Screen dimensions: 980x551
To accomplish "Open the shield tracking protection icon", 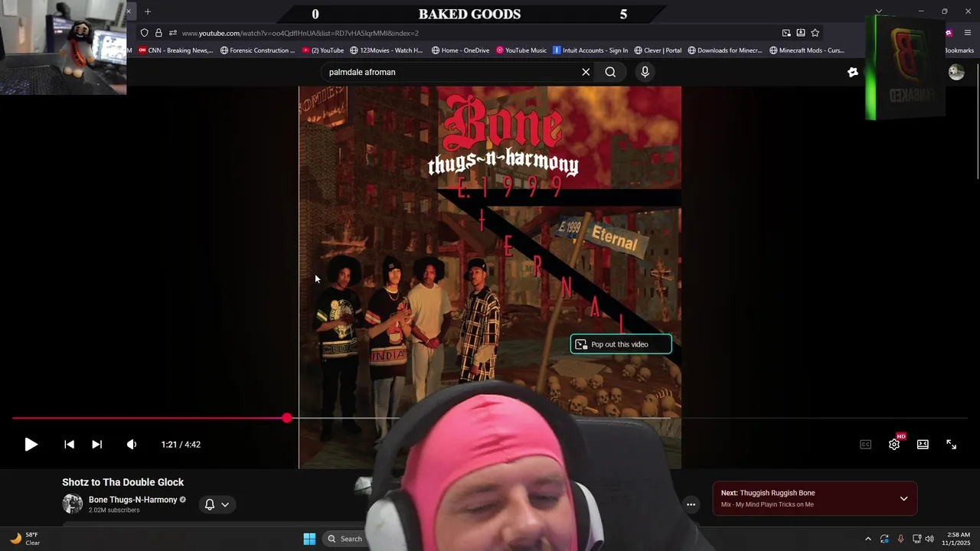I will pyautogui.click(x=144, y=33).
